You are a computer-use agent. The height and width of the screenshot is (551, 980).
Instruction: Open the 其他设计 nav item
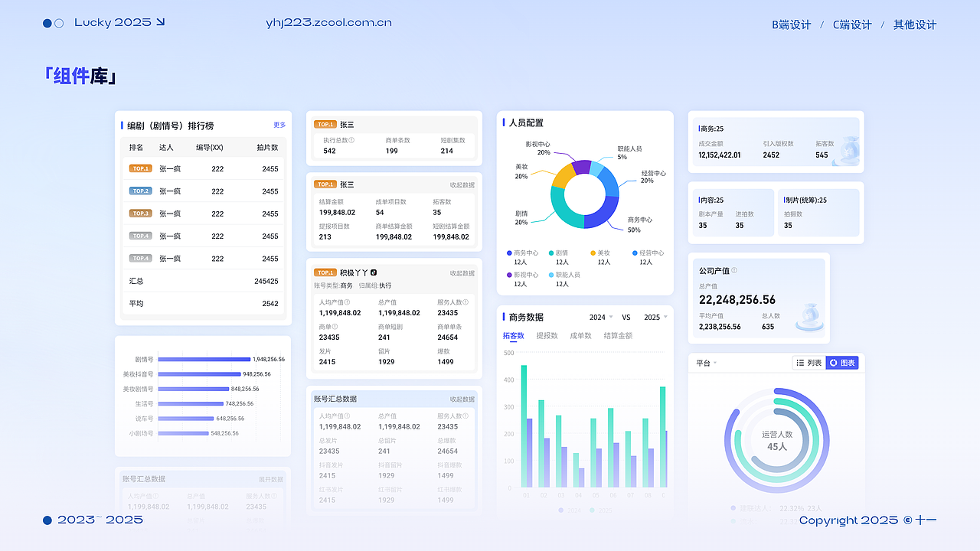pos(915,24)
